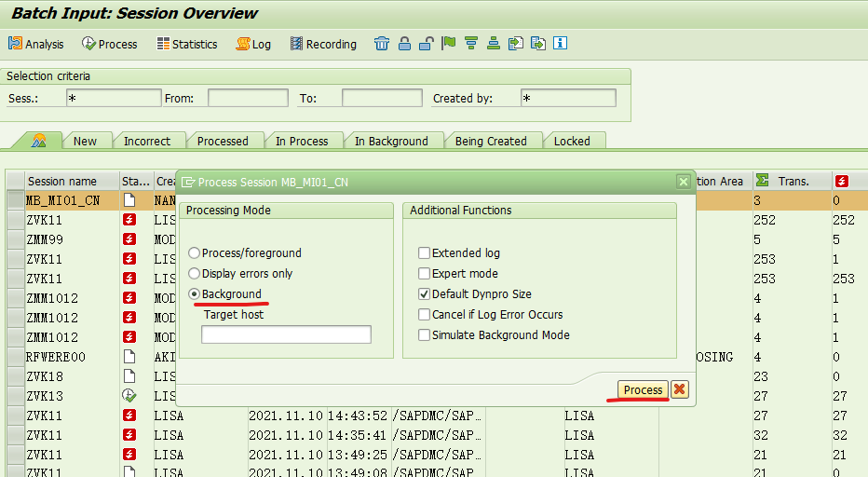The height and width of the screenshot is (477, 868).
Task: Click the green sort ascending pyramid icon
Action: 494,43
